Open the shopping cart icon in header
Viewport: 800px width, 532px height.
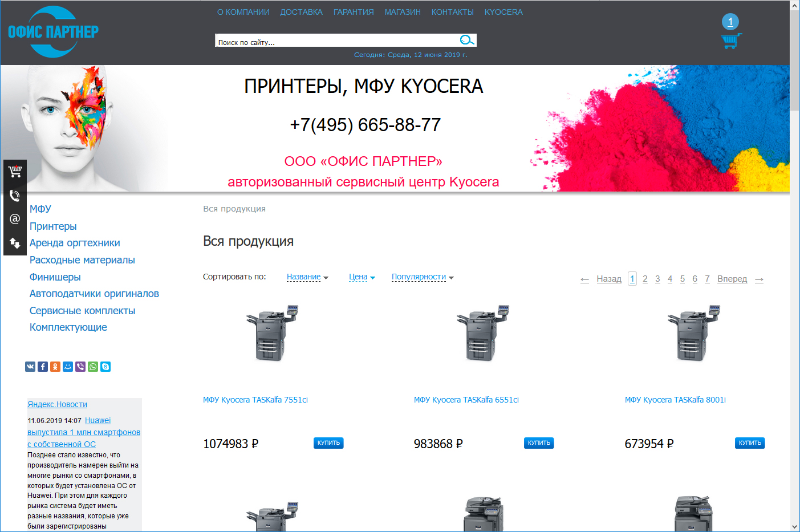(x=731, y=41)
